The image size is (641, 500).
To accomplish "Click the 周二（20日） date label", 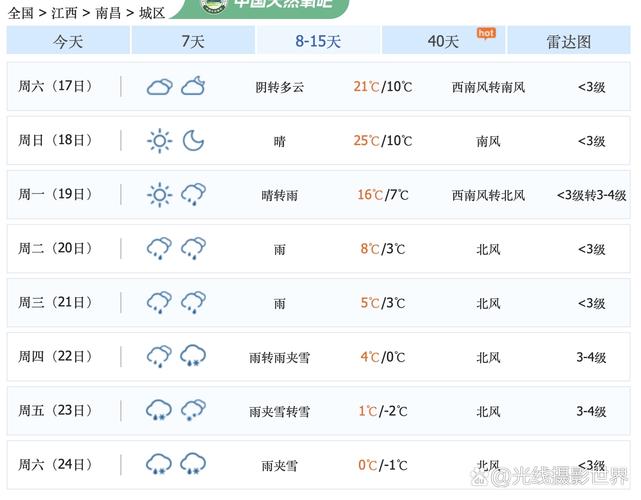I will (55, 248).
